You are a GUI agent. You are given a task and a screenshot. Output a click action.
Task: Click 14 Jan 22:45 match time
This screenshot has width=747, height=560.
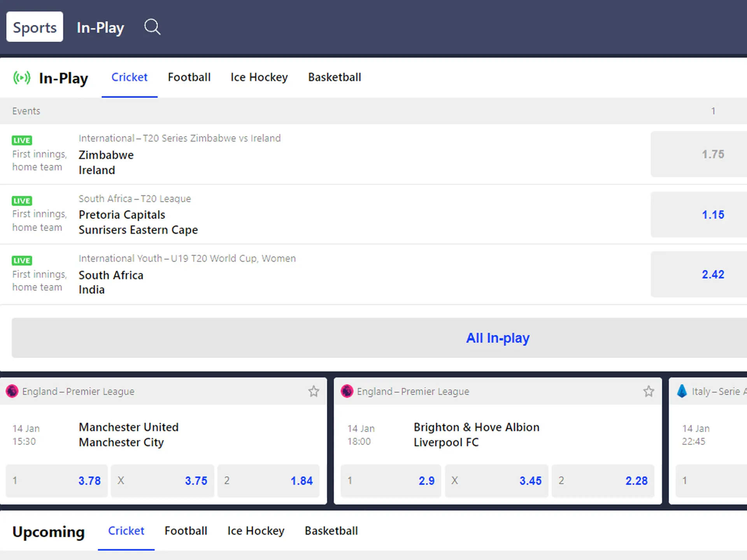click(x=696, y=435)
